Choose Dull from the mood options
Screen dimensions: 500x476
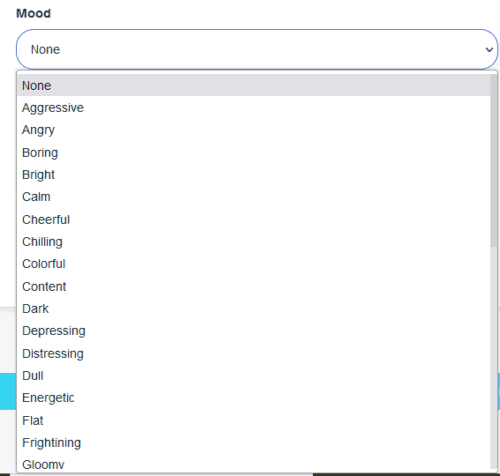pos(253,376)
